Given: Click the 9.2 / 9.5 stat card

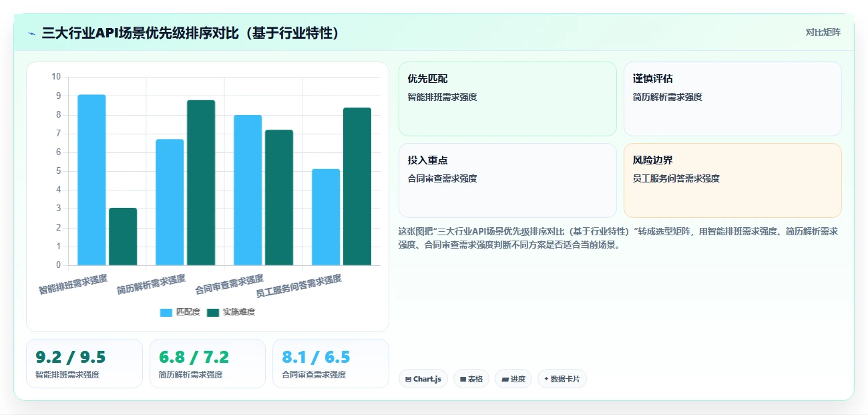Looking at the screenshot, I should pyautogui.click(x=84, y=364).
